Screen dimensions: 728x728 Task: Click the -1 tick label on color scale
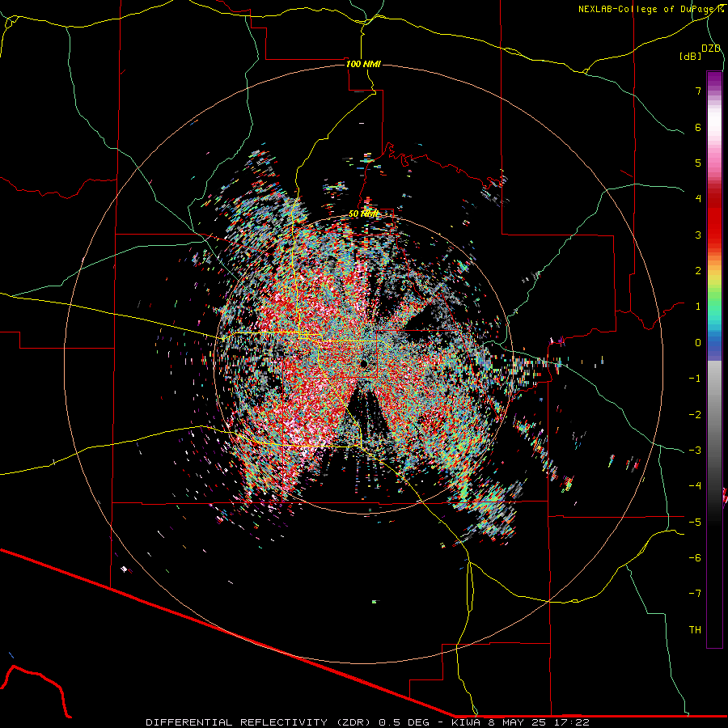695,379
